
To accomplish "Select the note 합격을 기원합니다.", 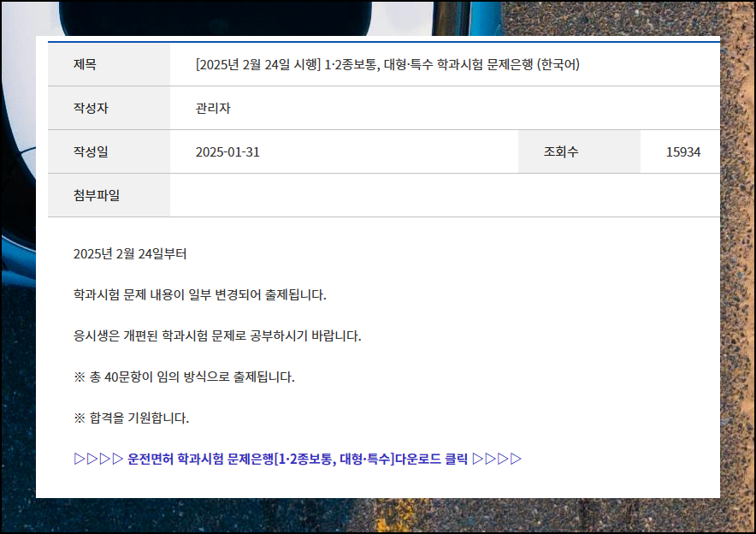I will 131,418.
